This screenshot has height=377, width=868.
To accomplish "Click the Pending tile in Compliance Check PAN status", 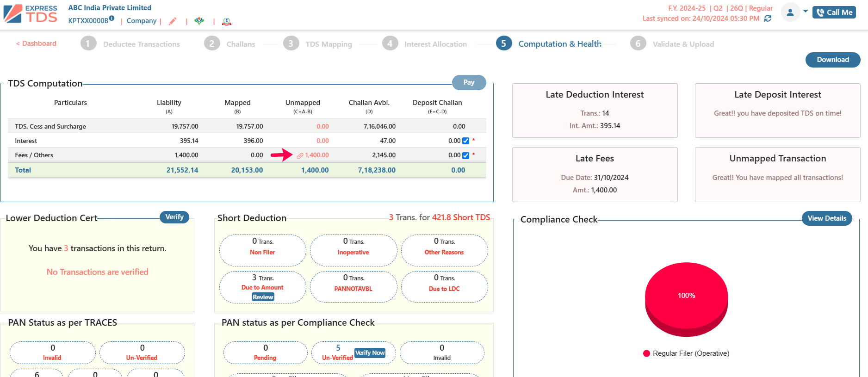I will pyautogui.click(x=265, y=352).
